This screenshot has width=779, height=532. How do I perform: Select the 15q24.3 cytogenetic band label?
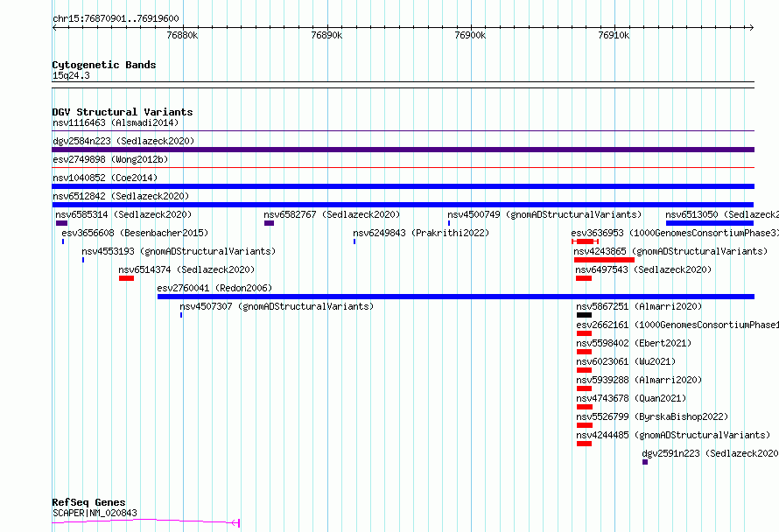click(71, 75)
